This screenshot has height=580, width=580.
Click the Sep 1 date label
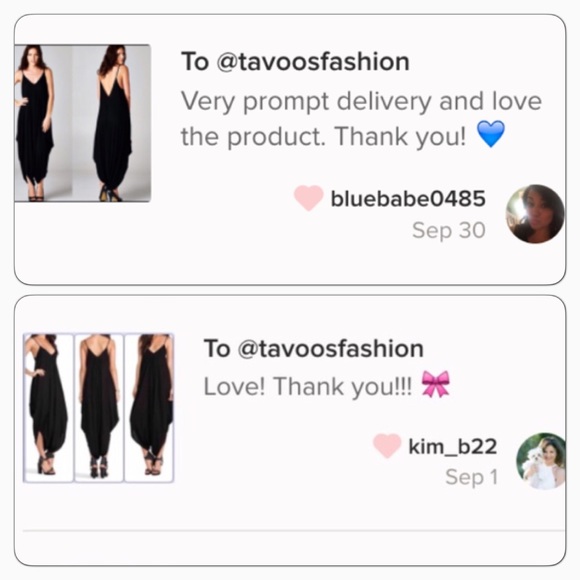click(x=472, y=477)
